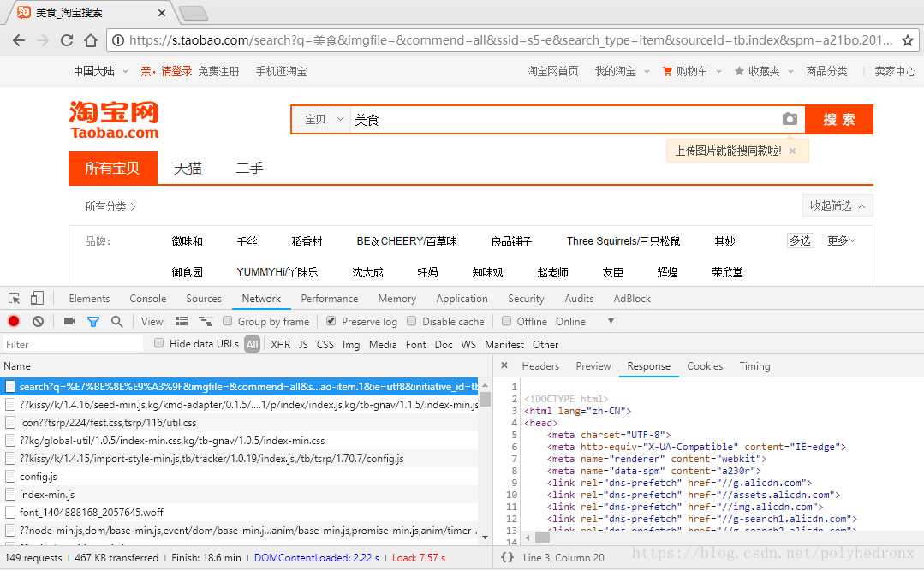The height and width of the screenshot is (570, 924).
Task: Open the Console panel
Action: tap(148, 299)
